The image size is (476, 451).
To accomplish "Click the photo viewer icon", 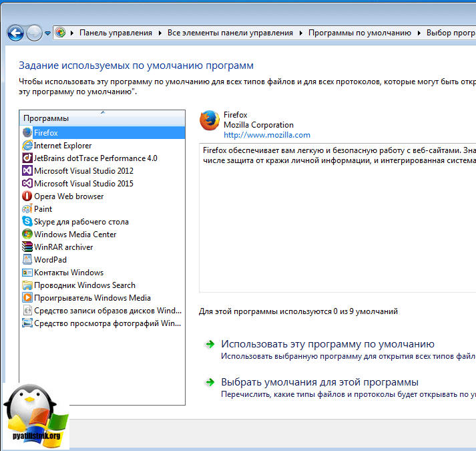I will pos(27,323).
